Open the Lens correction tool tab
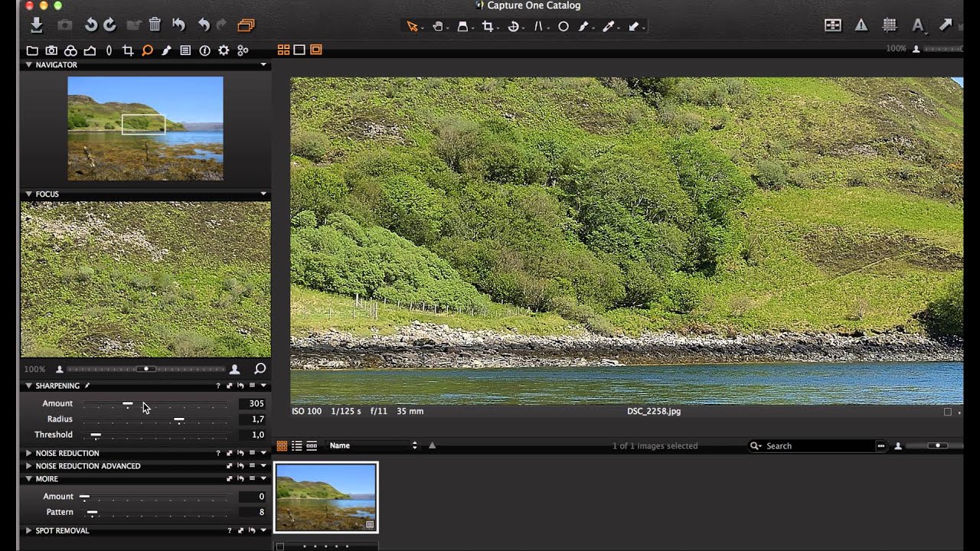The width and height of the screenshot is (980, 551). [109, 51]
